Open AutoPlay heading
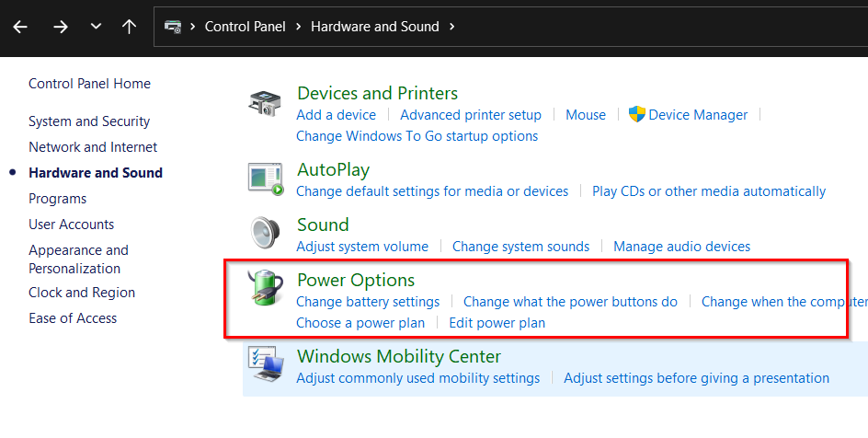This screenshot has height=438, width=868. (333, 170)
